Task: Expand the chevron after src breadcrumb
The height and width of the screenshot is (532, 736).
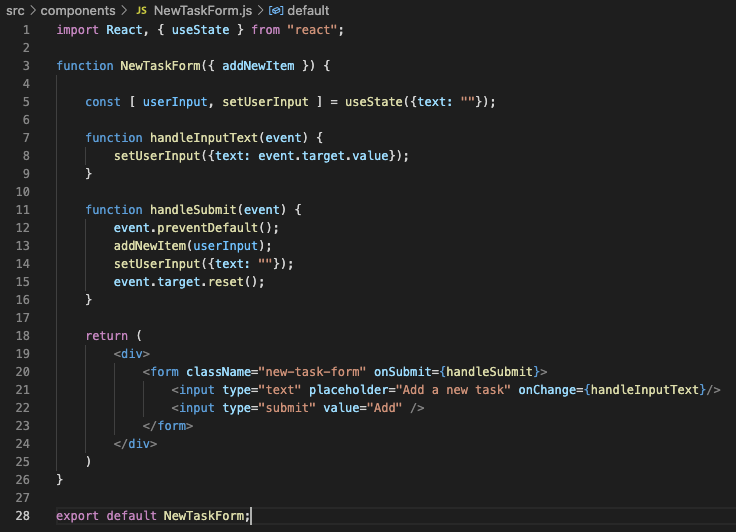Action: tap(32, 10)
